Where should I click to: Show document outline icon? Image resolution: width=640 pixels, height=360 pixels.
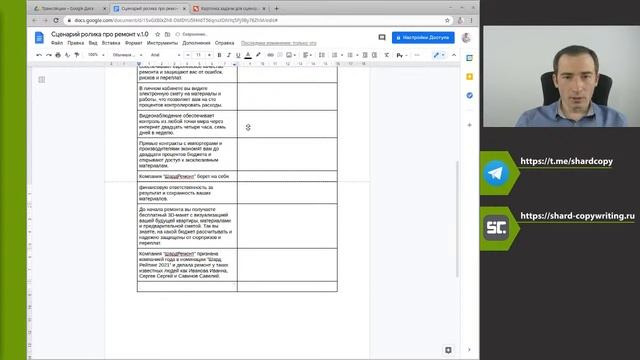point(42,80)
